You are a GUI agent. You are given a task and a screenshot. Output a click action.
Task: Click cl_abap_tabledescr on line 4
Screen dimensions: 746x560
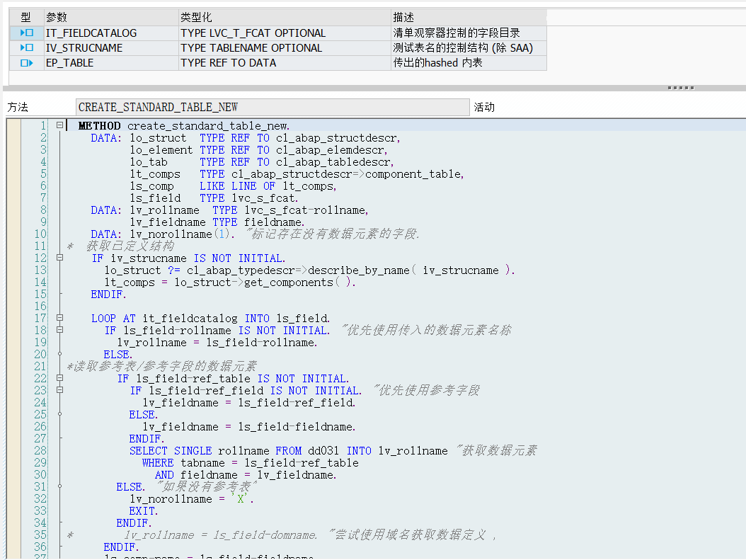(333, 162)
